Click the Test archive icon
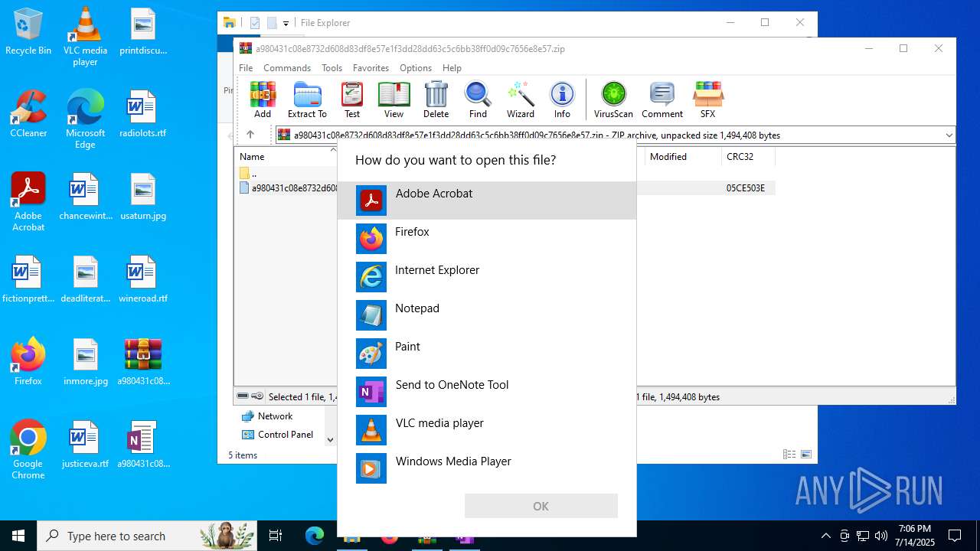Viewport: 980px width, 551px height. [x=351, y=100]
